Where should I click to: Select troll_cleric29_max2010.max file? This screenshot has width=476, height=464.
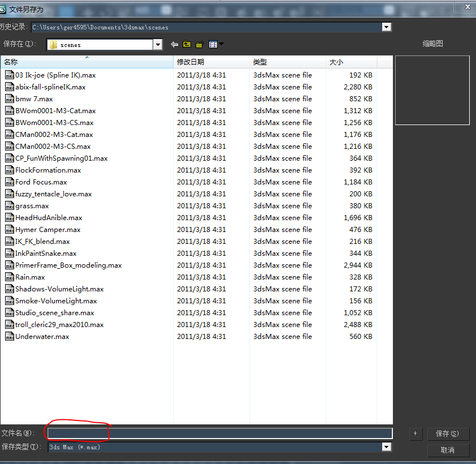[x=59, y=325]
